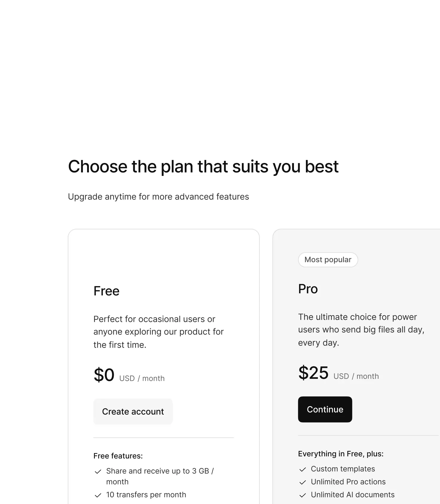Click the Choose the plan headline
The width and height of the screenshot is (440, 504).
204,167
